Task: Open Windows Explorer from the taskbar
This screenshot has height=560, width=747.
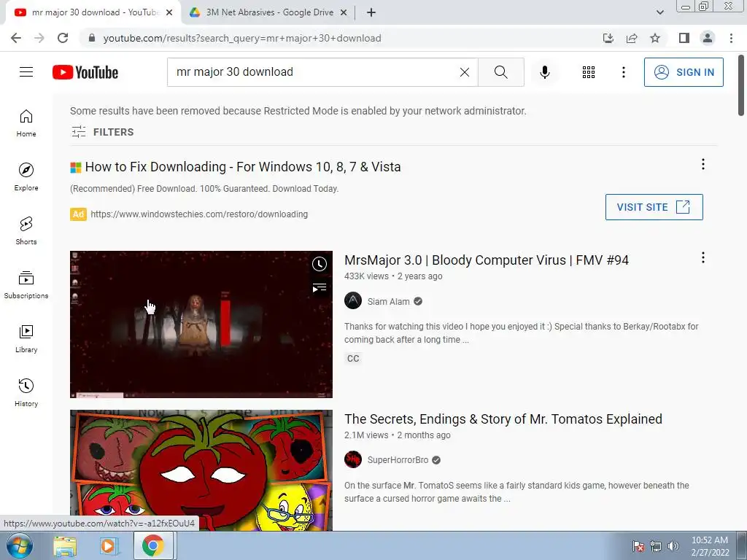Action: tap(65, 546)
